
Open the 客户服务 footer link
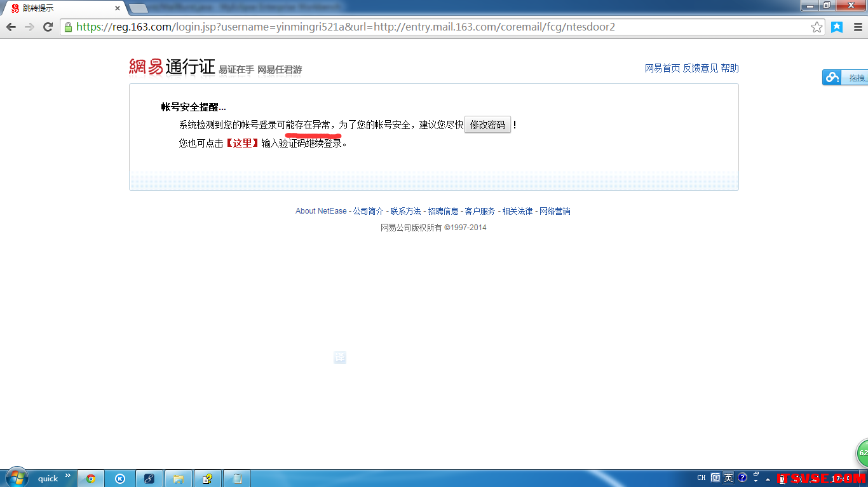click(x=480, y=211)
